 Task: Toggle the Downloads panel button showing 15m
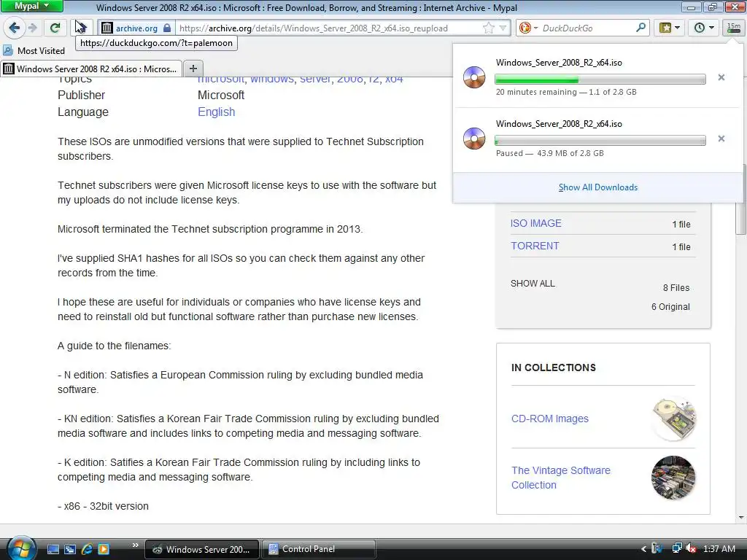pos(734,28)
